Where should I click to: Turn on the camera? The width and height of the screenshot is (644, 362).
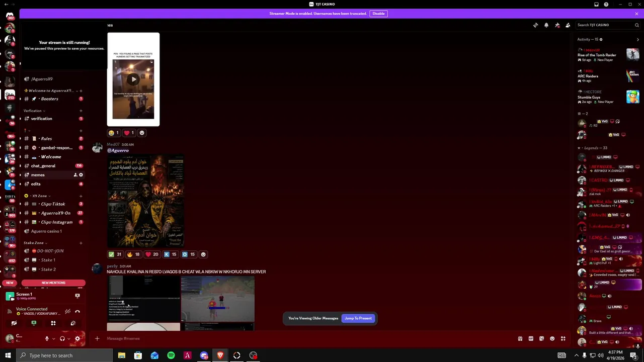(x=14, y=323)
